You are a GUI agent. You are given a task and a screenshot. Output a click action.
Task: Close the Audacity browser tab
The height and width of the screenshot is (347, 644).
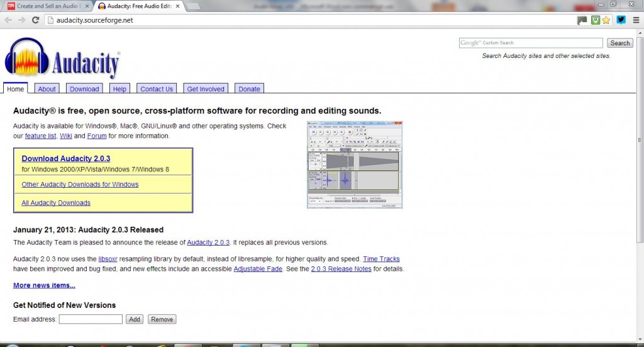[177, 6]
